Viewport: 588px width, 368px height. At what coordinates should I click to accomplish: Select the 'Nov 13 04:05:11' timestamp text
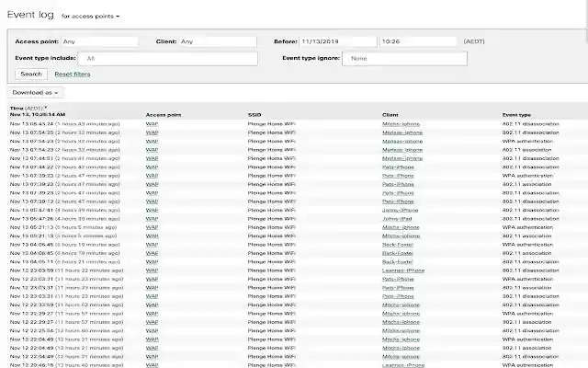32,261
